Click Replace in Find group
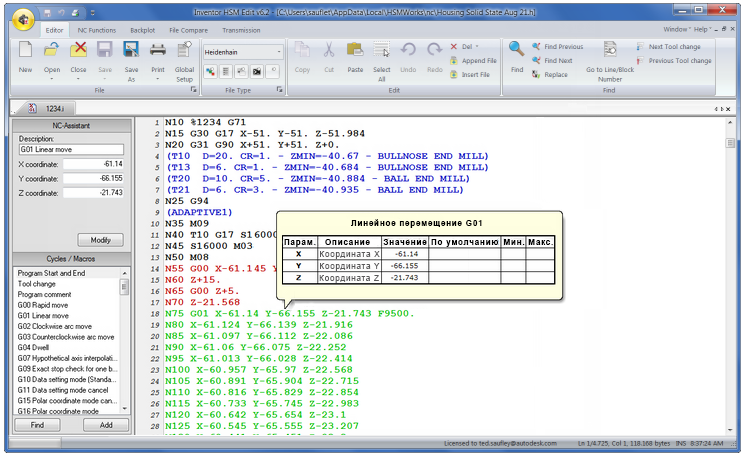This screenshot has width=741, height=453. [x=550, y=75]
